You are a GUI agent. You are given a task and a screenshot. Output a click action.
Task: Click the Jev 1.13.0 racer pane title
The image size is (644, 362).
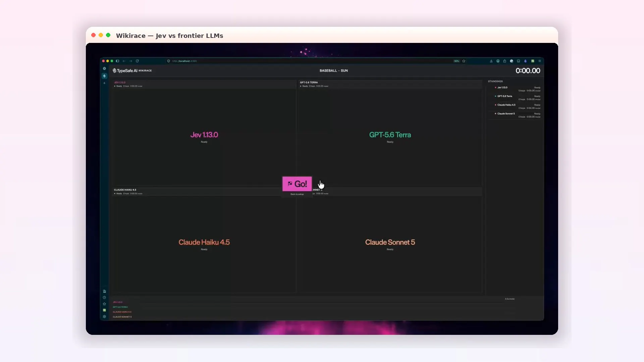[x=204, y=135]
